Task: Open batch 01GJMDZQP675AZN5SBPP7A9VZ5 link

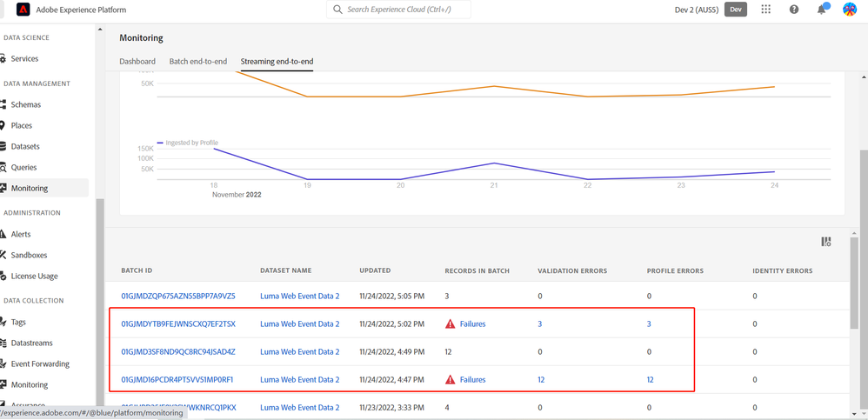Action: (177, 297)
